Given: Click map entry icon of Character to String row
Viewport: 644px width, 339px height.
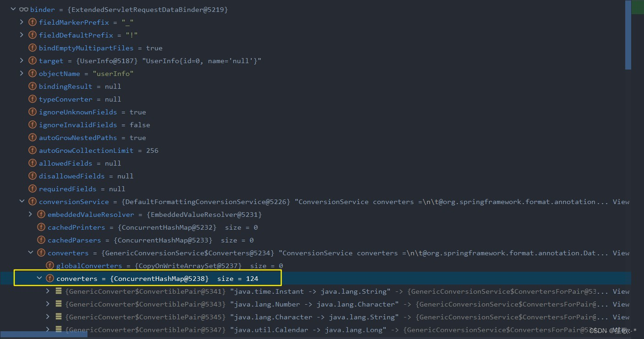Looking at the screenshot, I should pos(59,317).
